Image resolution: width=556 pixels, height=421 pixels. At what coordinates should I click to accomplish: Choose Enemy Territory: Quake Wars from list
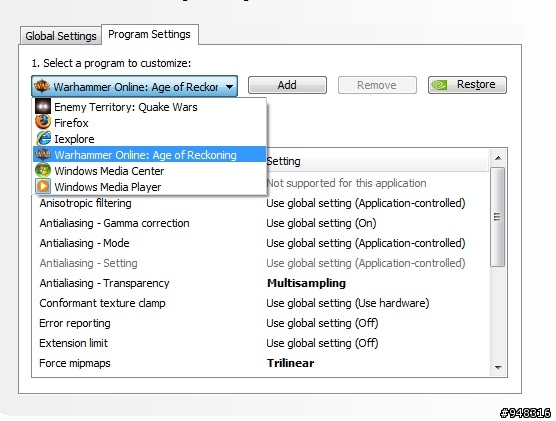(x=149, y=107)
